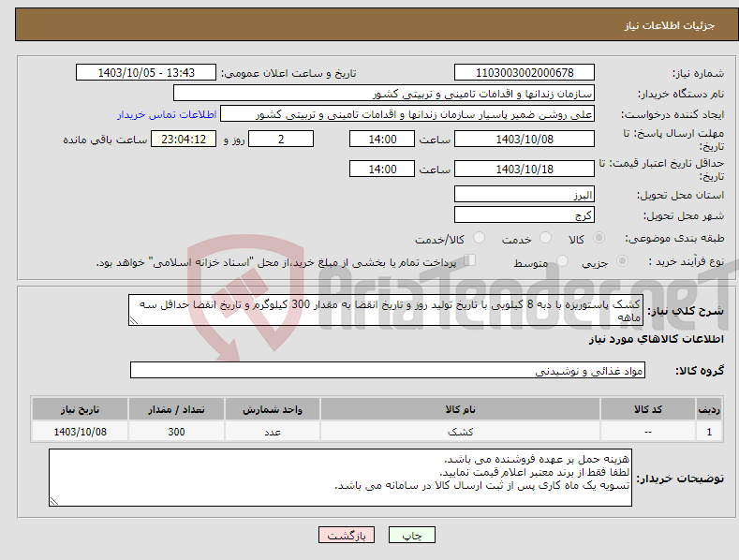Screen dimensions: 739x560
Task: Click the request creator name field
Action: [x=407, y=114]
